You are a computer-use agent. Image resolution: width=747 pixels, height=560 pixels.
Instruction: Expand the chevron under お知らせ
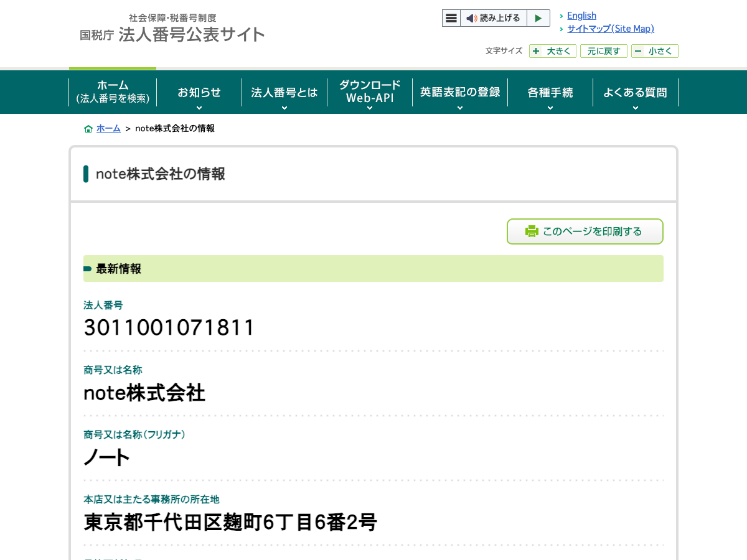[199, 108]
